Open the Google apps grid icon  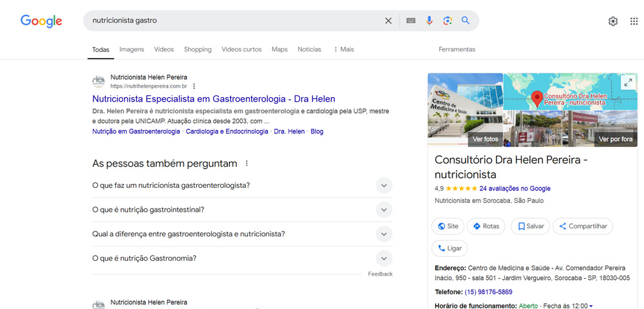click(634, 21)
